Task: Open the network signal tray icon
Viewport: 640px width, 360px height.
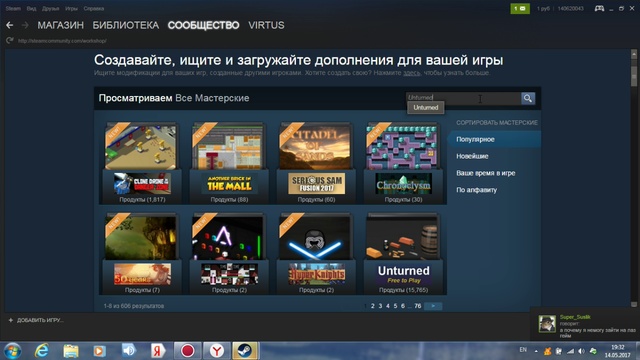Action: click(x=570, y=351)
